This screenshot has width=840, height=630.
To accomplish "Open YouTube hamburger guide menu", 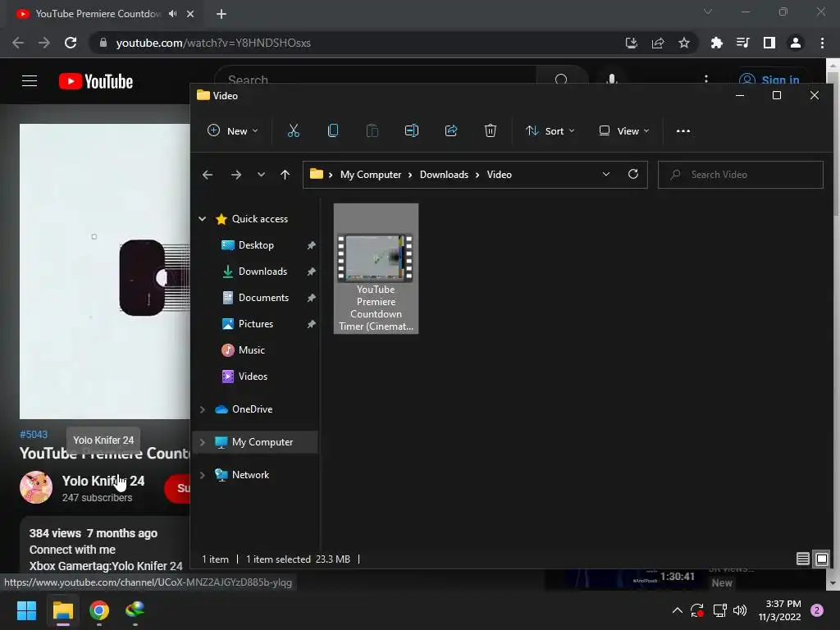I will [30, 81].
